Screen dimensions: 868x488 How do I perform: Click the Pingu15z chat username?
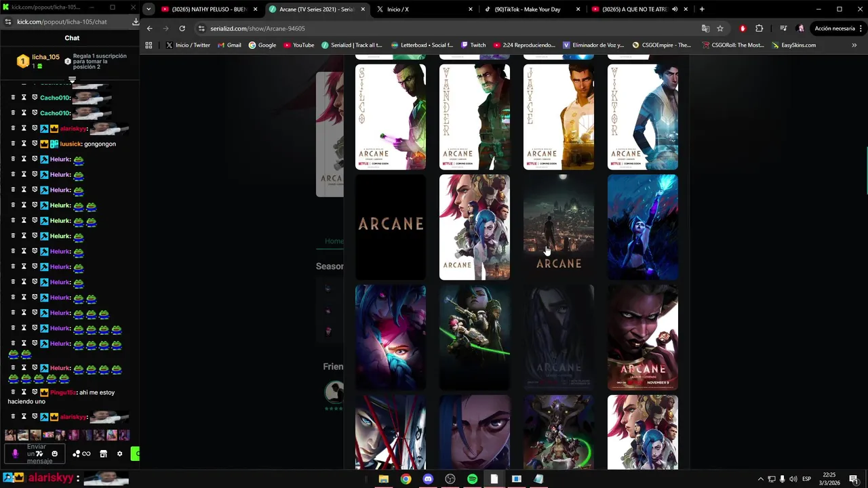tap(63, 392)
